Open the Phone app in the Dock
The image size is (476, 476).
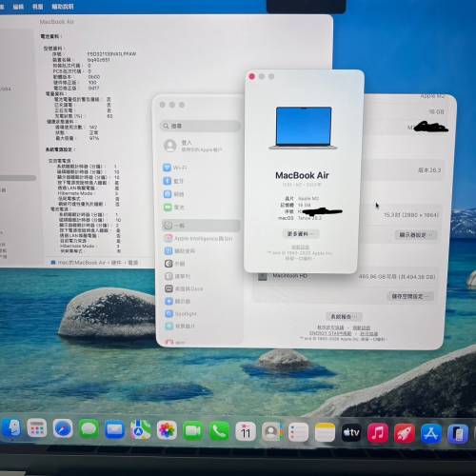[219, 431]
